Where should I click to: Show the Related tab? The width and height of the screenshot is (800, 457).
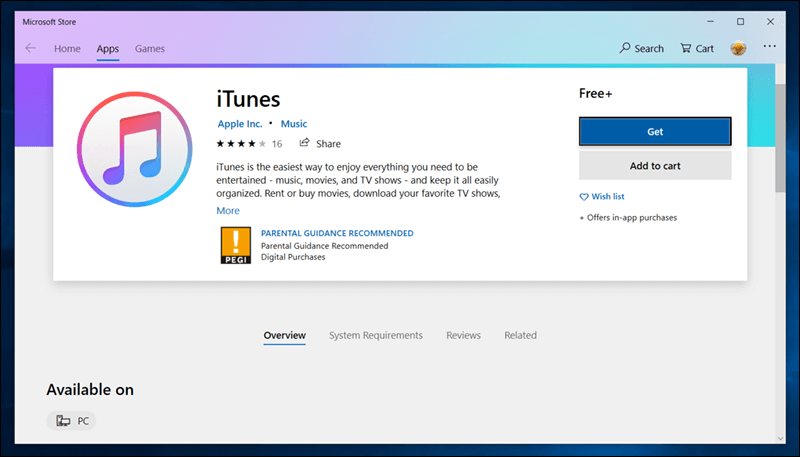click(x=520, y=336)
